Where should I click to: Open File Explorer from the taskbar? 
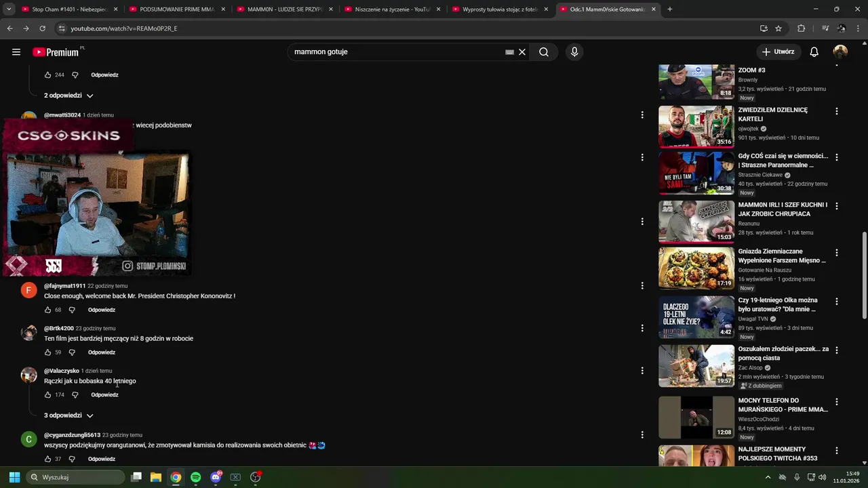156,477
